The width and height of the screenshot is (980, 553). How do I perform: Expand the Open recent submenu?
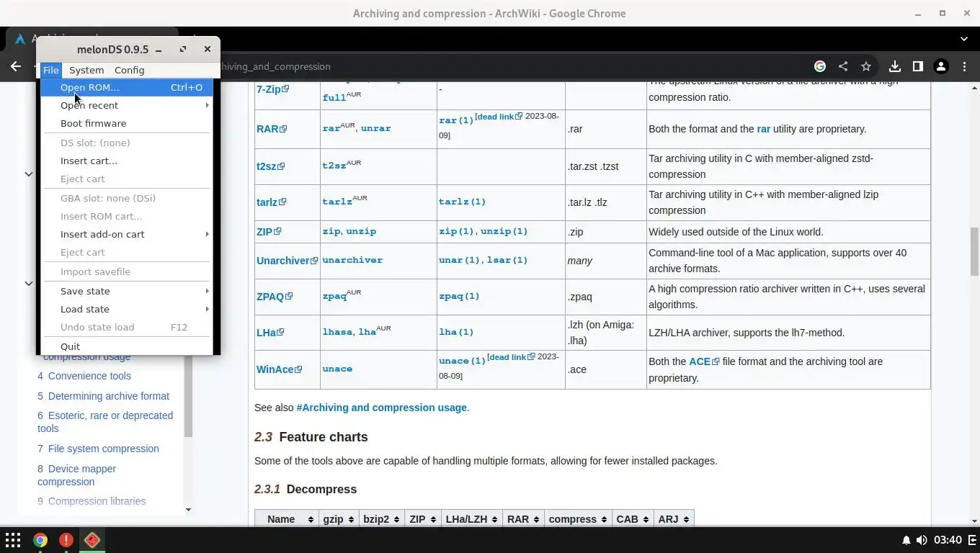(126, 105)
